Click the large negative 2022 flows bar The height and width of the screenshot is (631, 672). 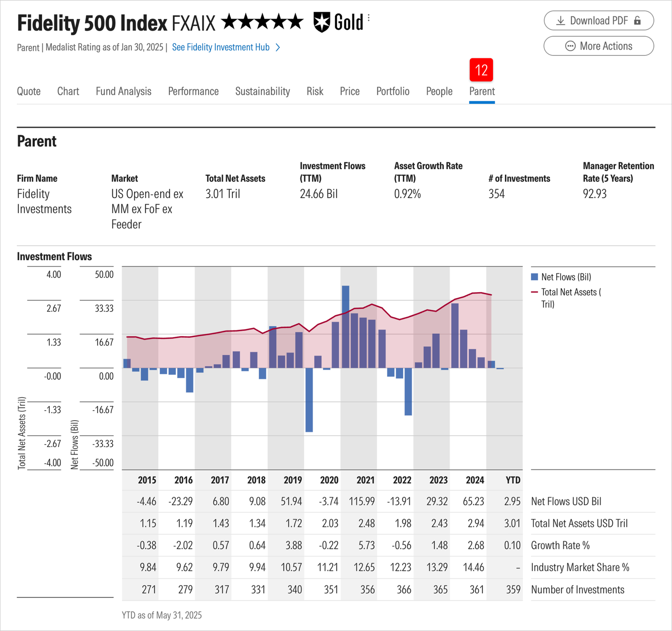408,392
